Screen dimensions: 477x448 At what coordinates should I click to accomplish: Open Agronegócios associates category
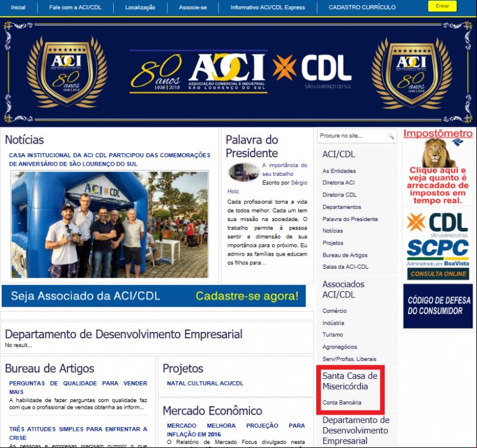click(340, 347)
